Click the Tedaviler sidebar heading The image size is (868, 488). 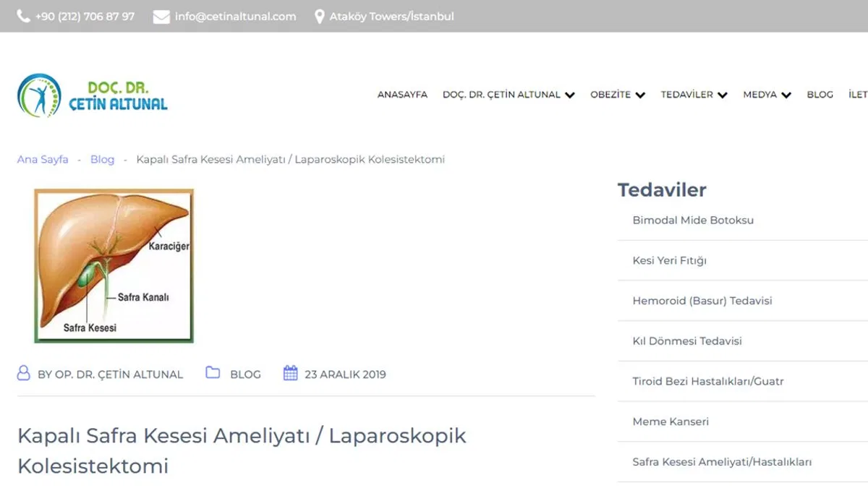tap(662, 190)
